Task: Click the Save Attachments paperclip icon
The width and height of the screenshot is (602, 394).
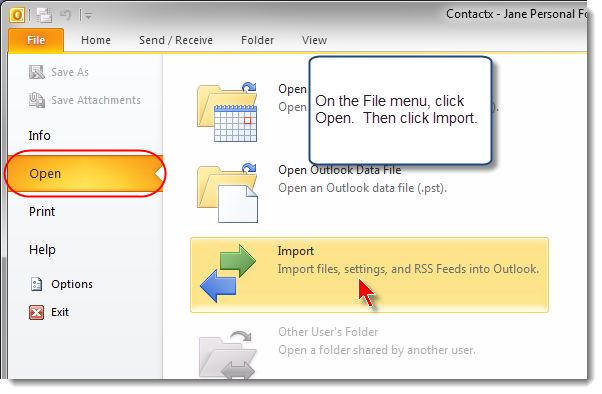Action: click(x=37, y=100)
